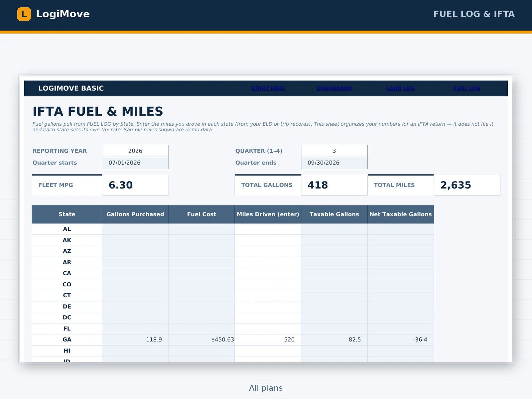Select the Reporting Year field showing 2026
Viewport: 532px width, 399px height.
(135, 151)
